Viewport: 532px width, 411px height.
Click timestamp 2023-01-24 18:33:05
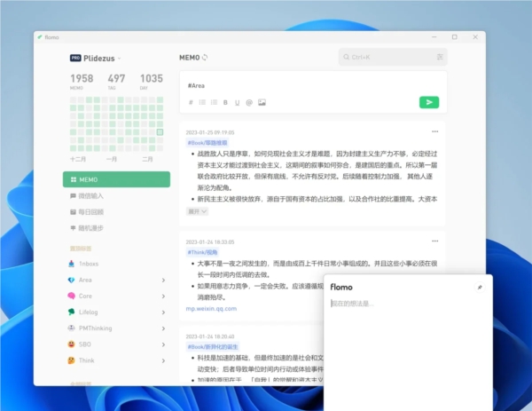pyautogui.click(x=210, y=241)
